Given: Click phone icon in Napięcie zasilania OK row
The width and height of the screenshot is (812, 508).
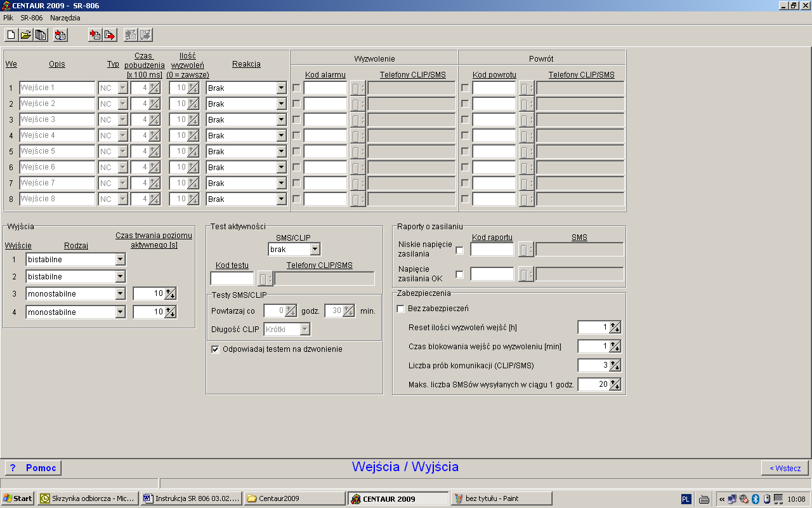Looking at the screenshot, I should coord(526,274).
